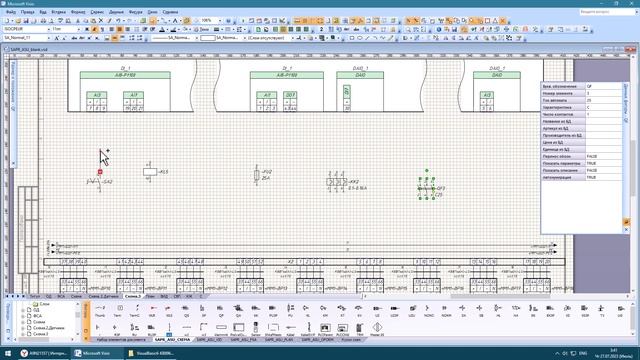The image size is (640, 360).
Task: Select the Rectangle drawing tool
Action: (x=352, y=38)
